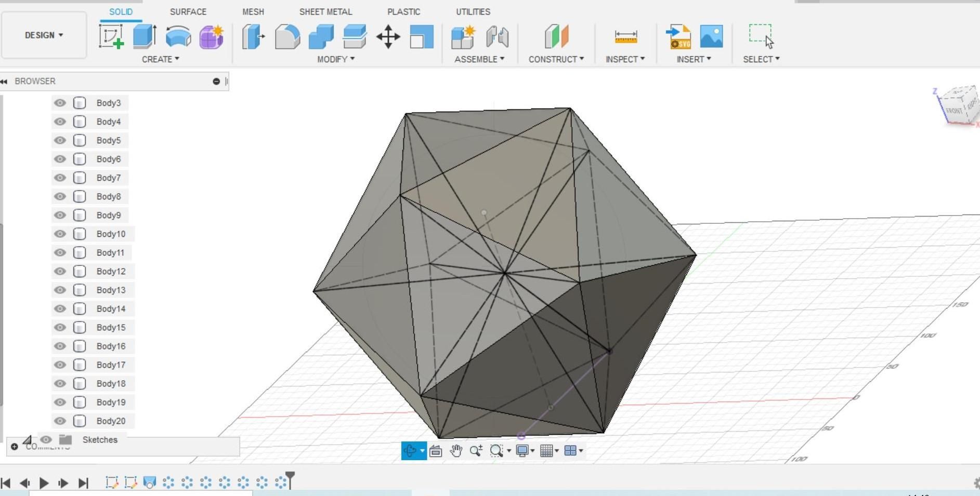Image resolution: width=980 pixels, height=496 pixels.
Task: Open the PLASTIC ribbon tab
Action: (403, 11)
